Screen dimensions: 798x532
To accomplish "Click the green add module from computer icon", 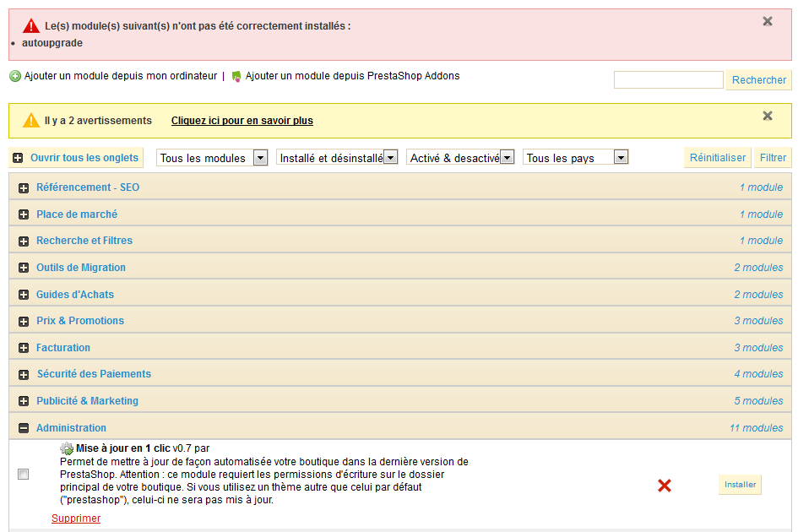I will 15,76.
